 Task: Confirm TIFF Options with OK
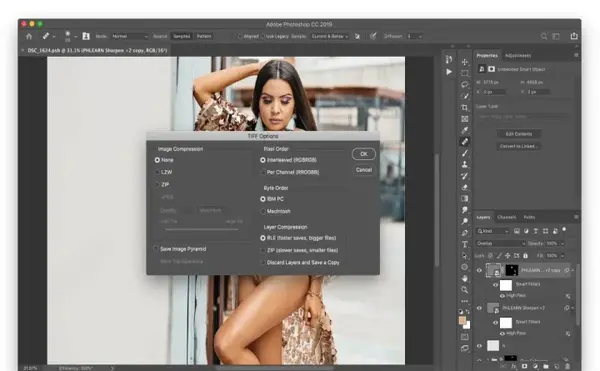pyautogui.click(x=364, y=154)
